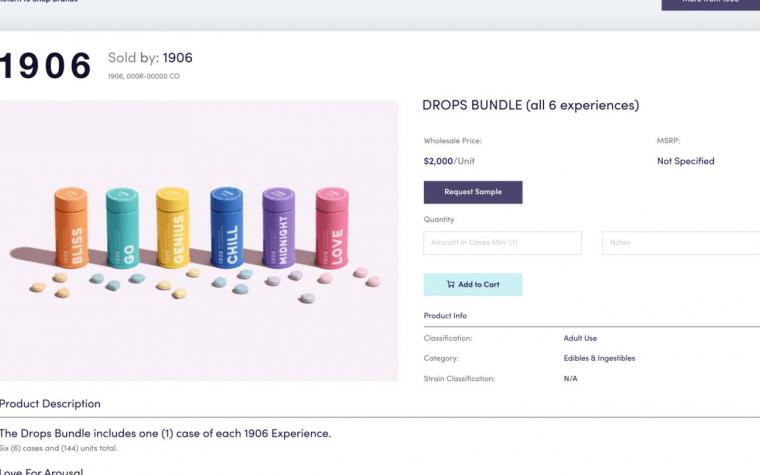This screenshot has height=475, width=760.
Task: Click the pink LOVE tube
Action: pos(332,228)
